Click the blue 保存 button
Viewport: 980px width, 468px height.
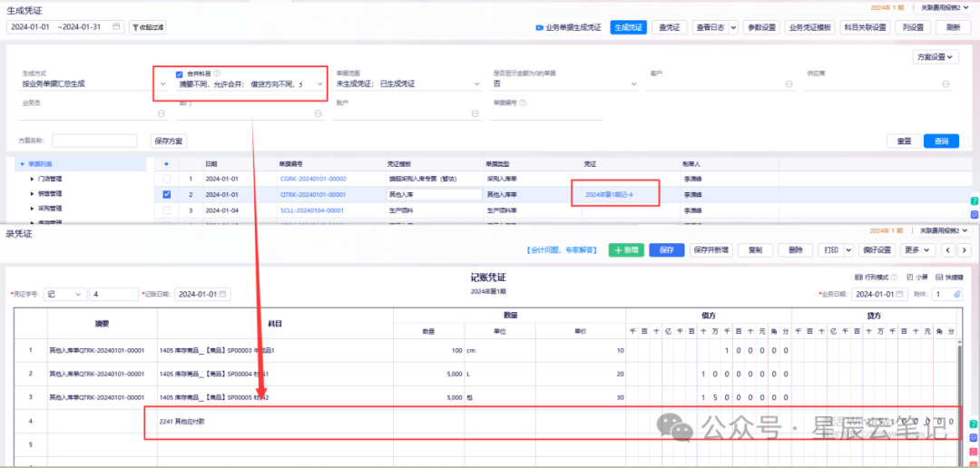point(667,250)
